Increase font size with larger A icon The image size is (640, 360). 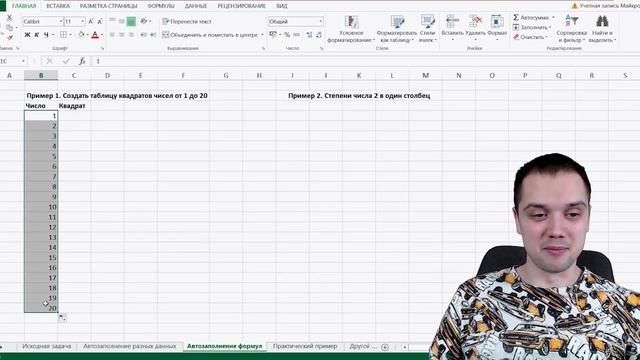tap(91, 21)
